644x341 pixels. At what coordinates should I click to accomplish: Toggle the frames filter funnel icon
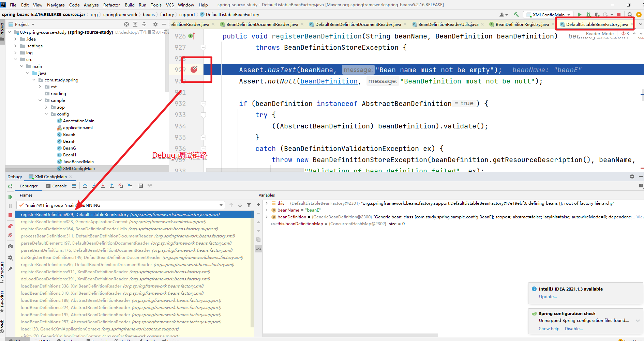tap(249, 205)
